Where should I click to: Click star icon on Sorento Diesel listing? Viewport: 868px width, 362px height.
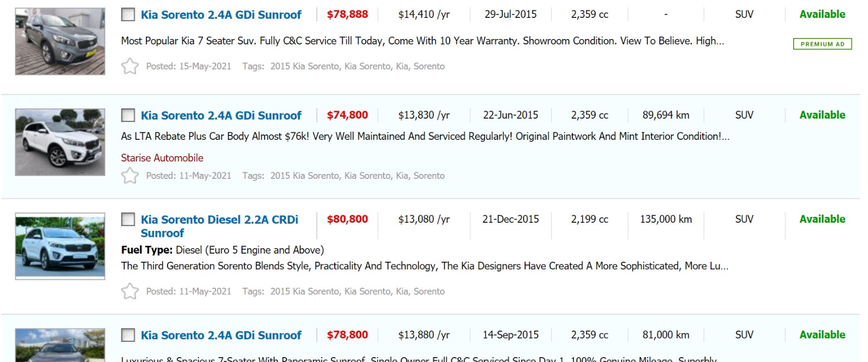coord(130,291)
